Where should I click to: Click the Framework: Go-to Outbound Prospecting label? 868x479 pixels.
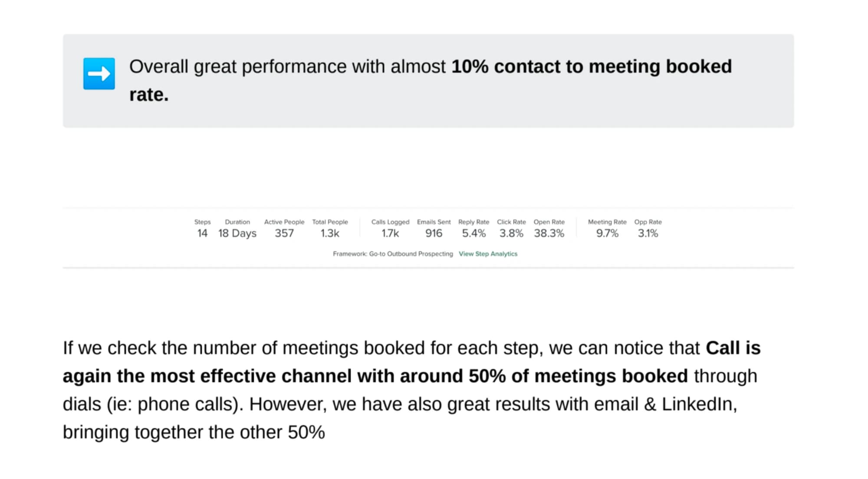pos(393,254)
